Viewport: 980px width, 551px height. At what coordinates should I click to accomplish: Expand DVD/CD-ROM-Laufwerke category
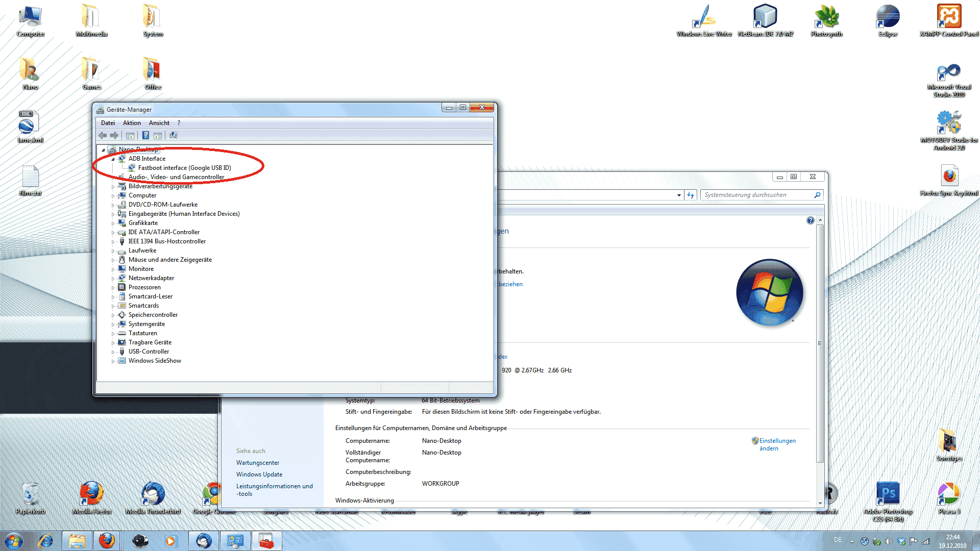[113, 205]
